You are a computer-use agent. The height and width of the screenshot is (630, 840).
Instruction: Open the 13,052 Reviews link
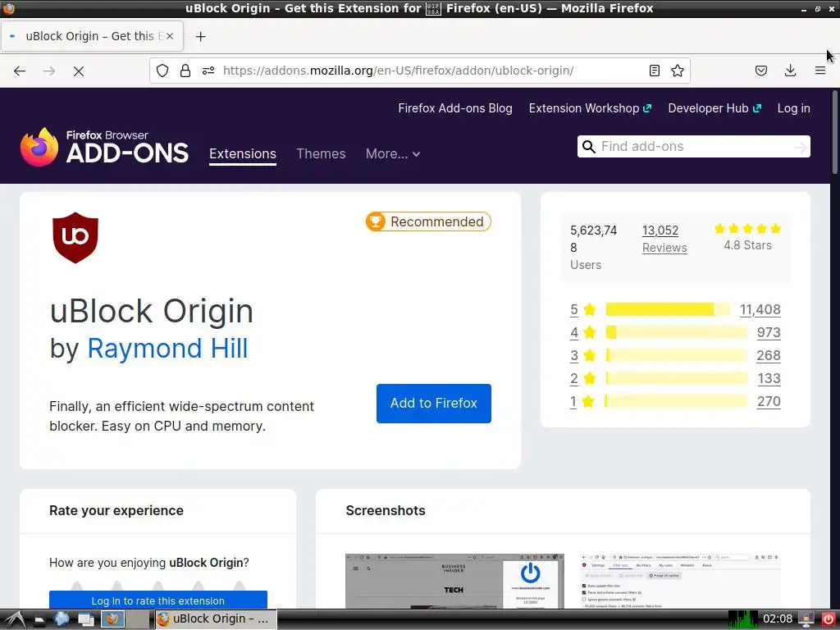664,239
